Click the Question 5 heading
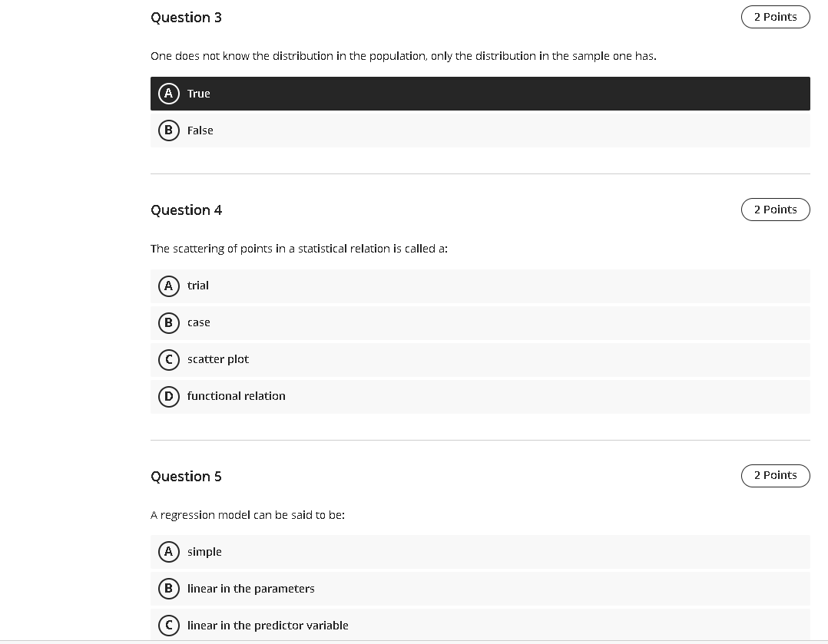Image resolution: width=828 pixels, height=644 pixels. click(x=187, y=476)
